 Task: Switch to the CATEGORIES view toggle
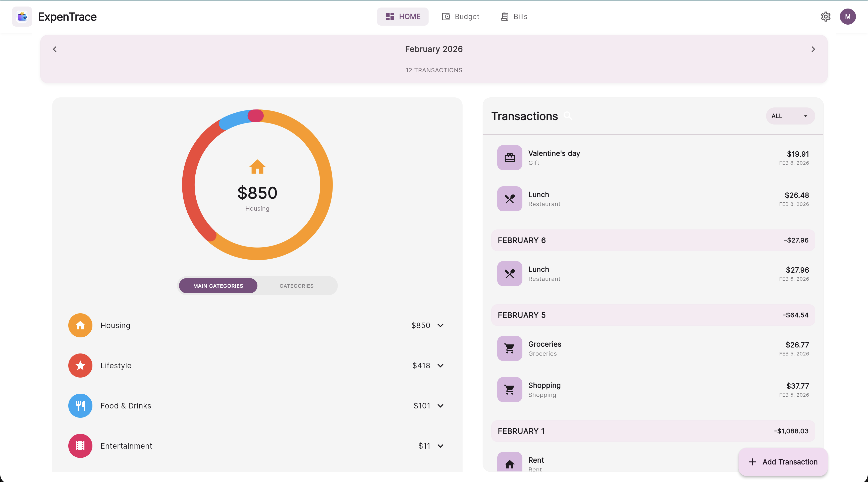tap(296, 286)
